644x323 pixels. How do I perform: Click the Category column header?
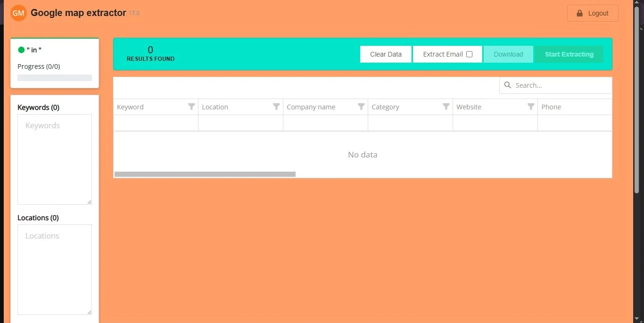(410, 107)
